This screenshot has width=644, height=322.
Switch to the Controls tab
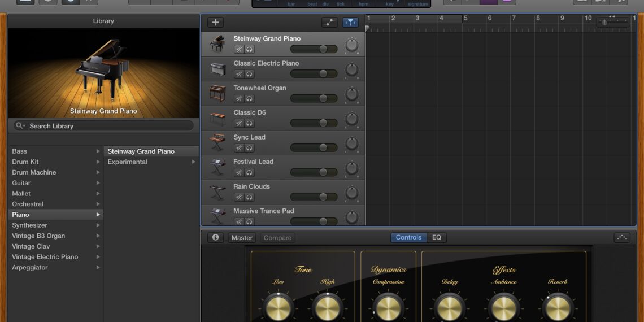[x=408, y=238]
